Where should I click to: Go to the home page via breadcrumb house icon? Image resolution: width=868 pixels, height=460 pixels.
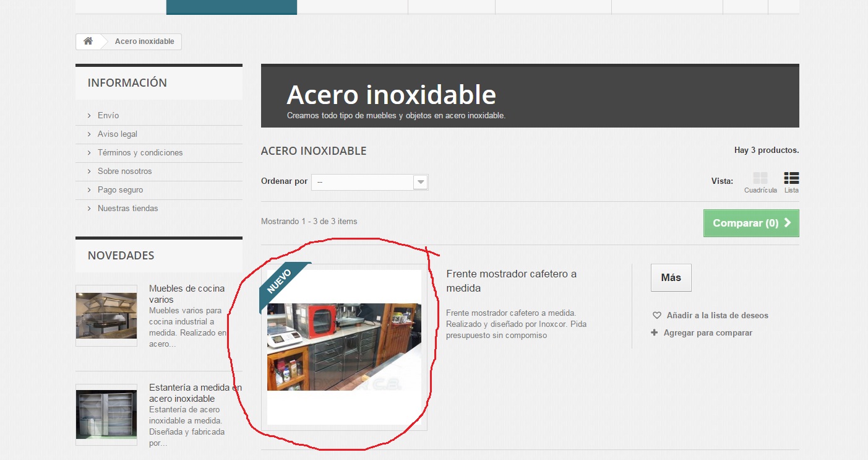tap(88, 41)
